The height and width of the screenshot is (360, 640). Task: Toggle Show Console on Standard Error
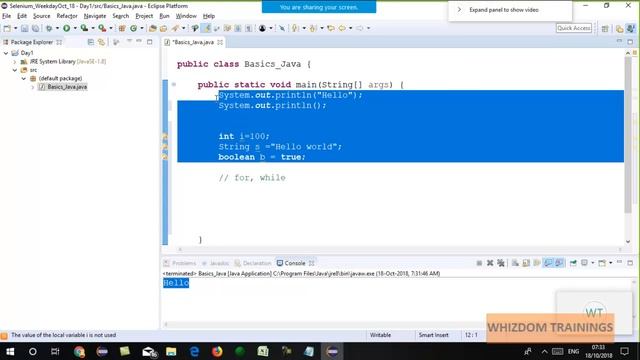tap(559, 263)
